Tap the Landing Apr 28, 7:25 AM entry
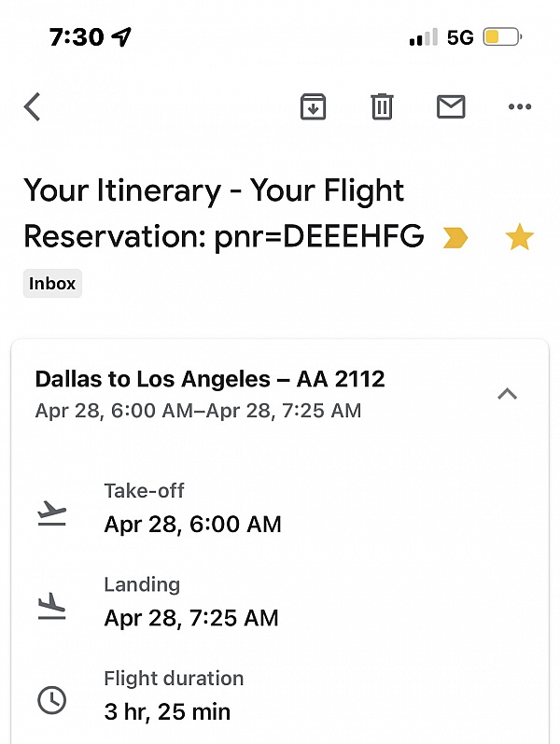Image resolution: width=560 pixels, height=744 pixels. [x=190, y=602]
